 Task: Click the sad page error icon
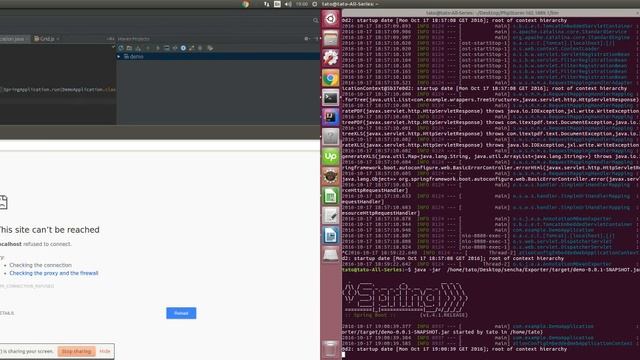click(4, 202)
